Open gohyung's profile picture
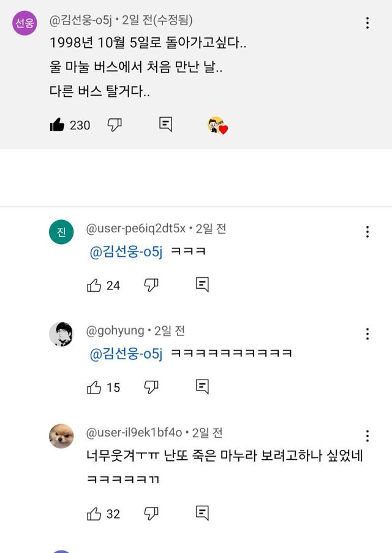The image size is (392, 553). tap(61, 334)
